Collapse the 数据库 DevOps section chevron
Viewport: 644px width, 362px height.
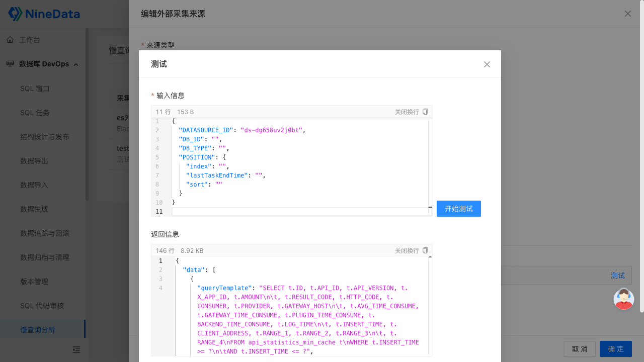[x=76, y=64]
